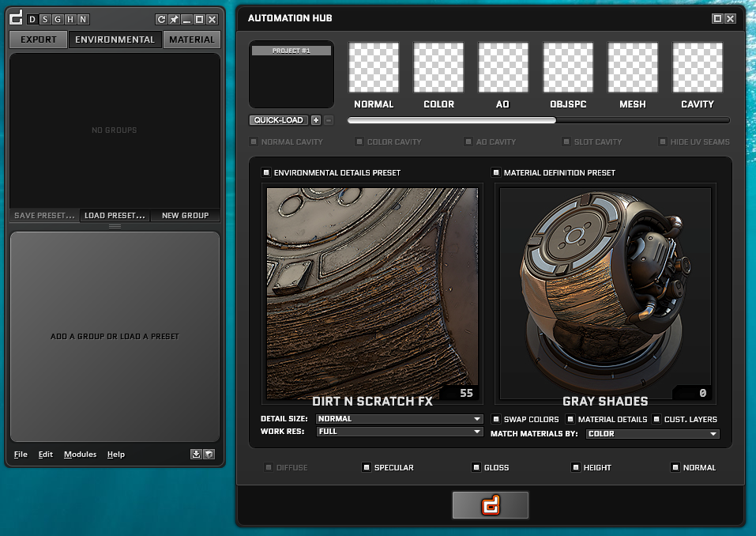Click the plus icon beside Quick-Load
This screenshot has width=756, height=536.
(x=316, y=120)
